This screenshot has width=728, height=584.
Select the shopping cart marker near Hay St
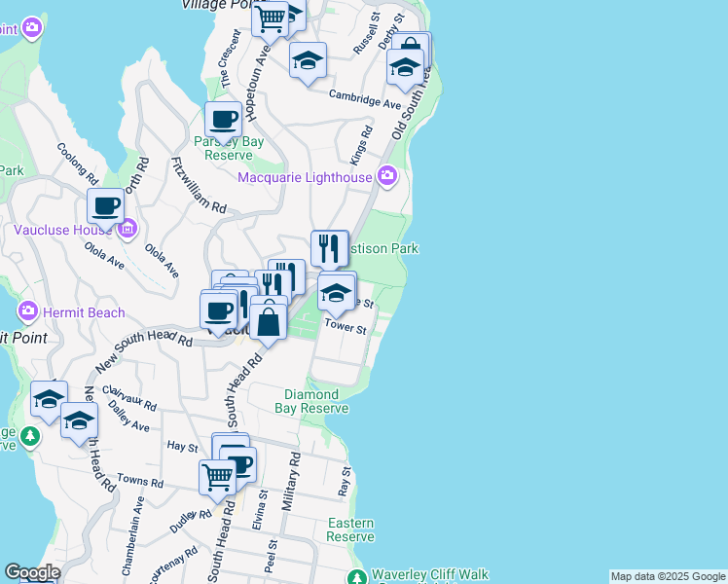click(217, 478)
